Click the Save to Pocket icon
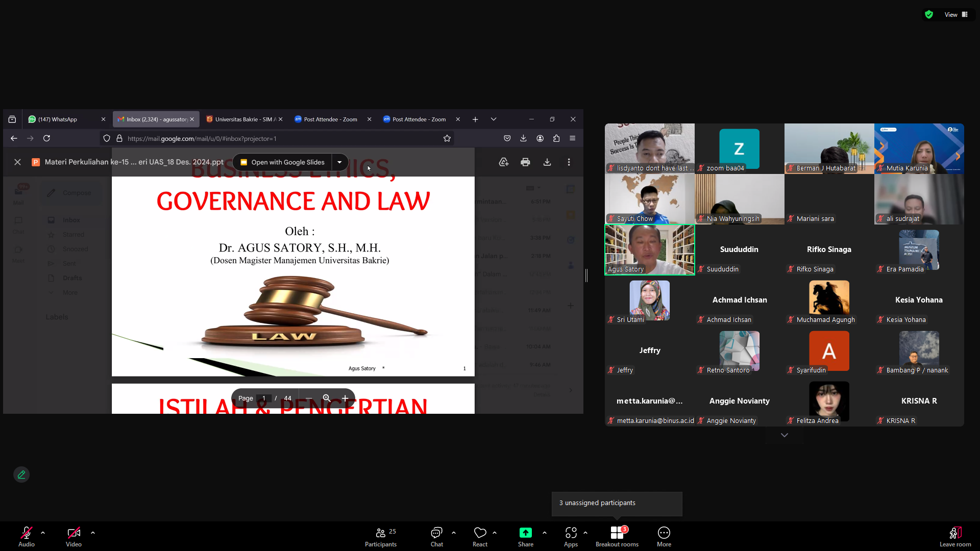Image resolution: width=980 pixels, height=551 pixels. [x=507, y=138]
